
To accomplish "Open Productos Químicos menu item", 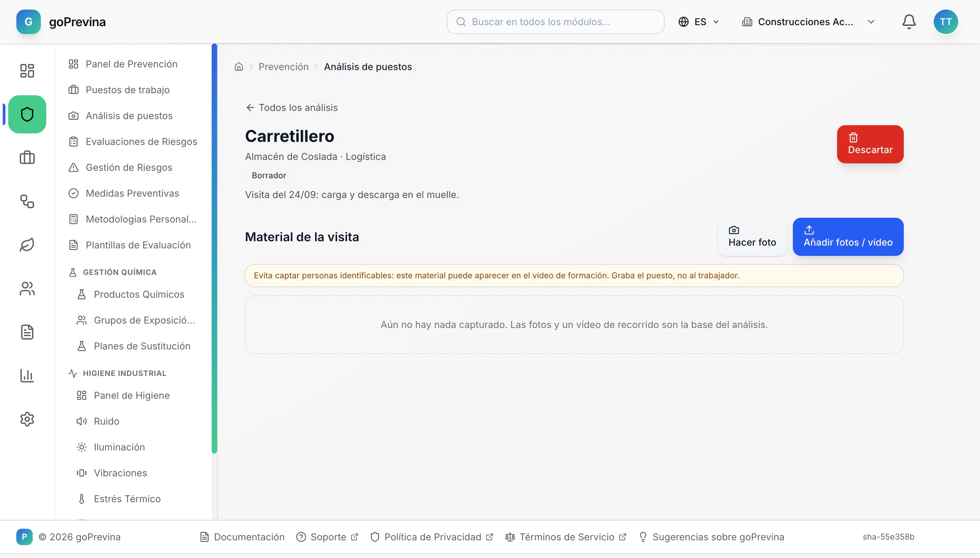I will tap(137, 294).
